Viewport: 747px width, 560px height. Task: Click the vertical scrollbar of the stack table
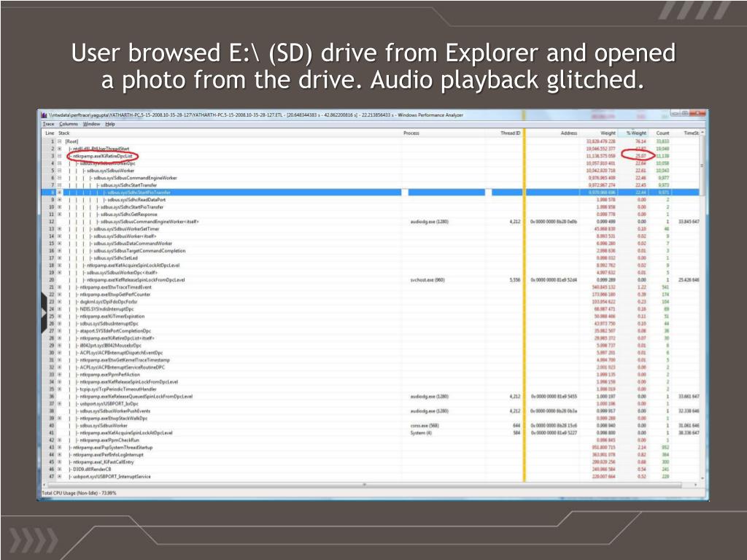point(703,305)
